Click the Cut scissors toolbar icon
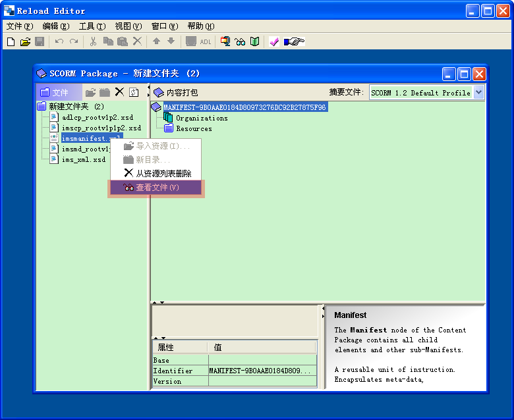 (x=93, y=41)
